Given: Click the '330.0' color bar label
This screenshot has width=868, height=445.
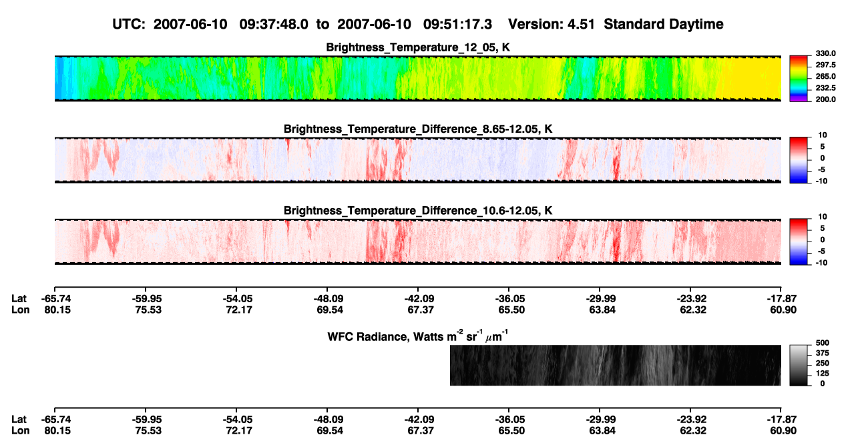Looking at the screenshot, I should (x=826, y=53).
